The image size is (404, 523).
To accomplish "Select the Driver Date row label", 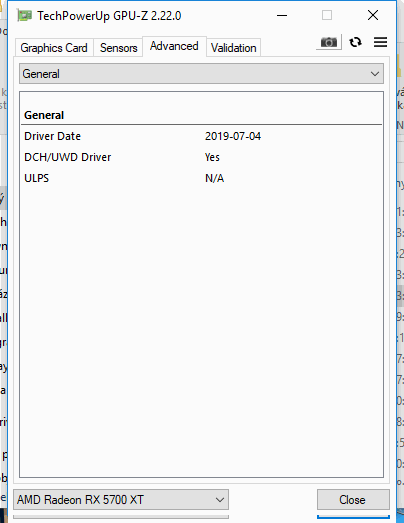I will click(52, 136).
